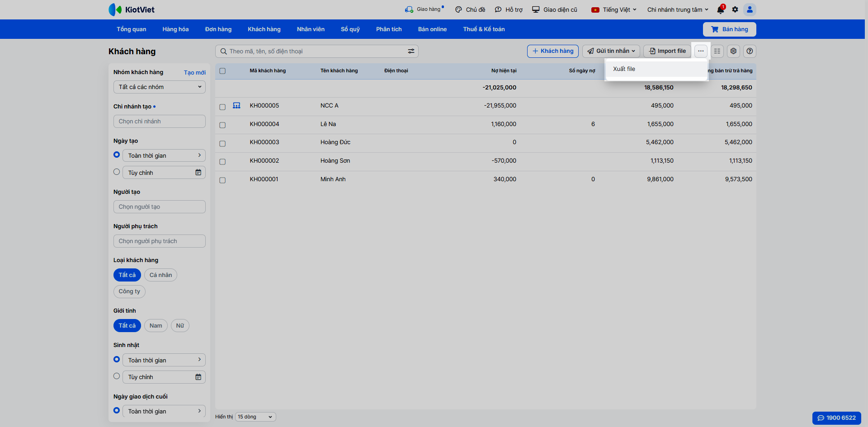Filter gender by Nam
Screen dimensions: 868x427
(x=156, y=325)
